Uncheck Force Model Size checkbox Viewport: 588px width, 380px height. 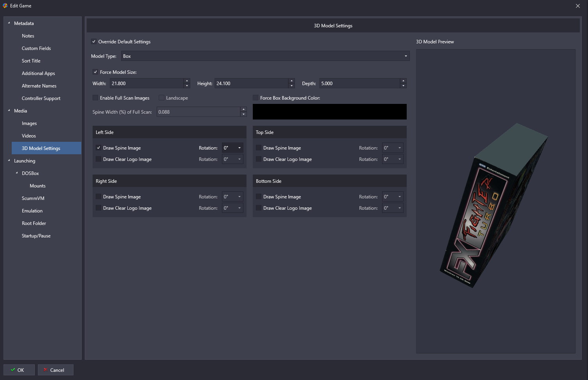[x=95, y=72]
